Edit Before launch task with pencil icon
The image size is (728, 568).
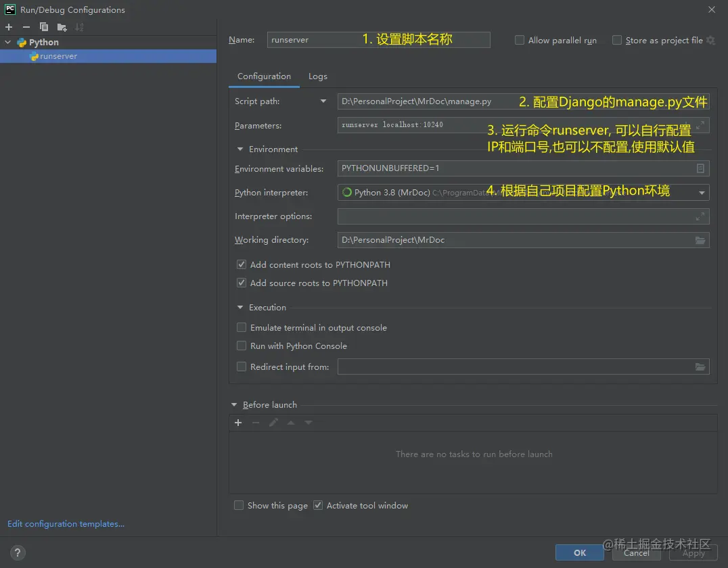273,423
